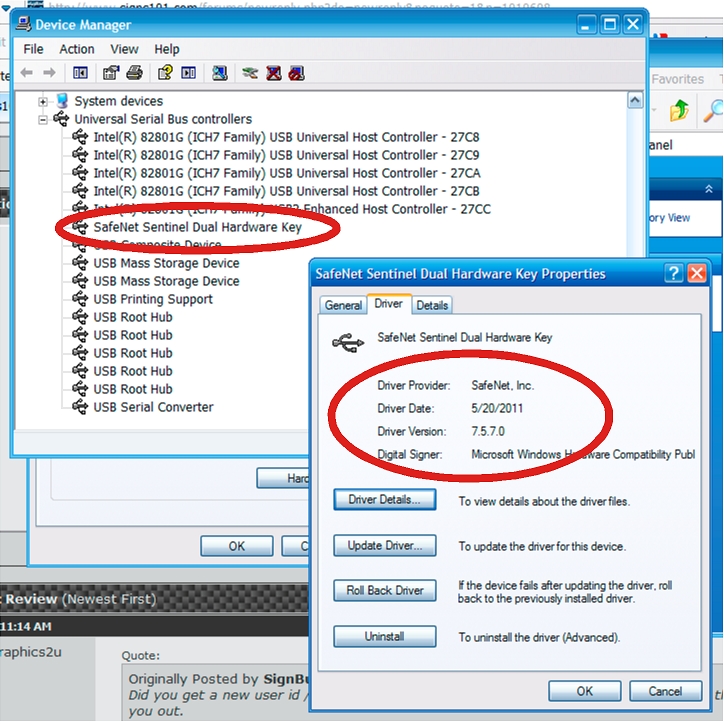724x724 pixels.
Task: Click OK in the background dialog
Action: point(236,546)
